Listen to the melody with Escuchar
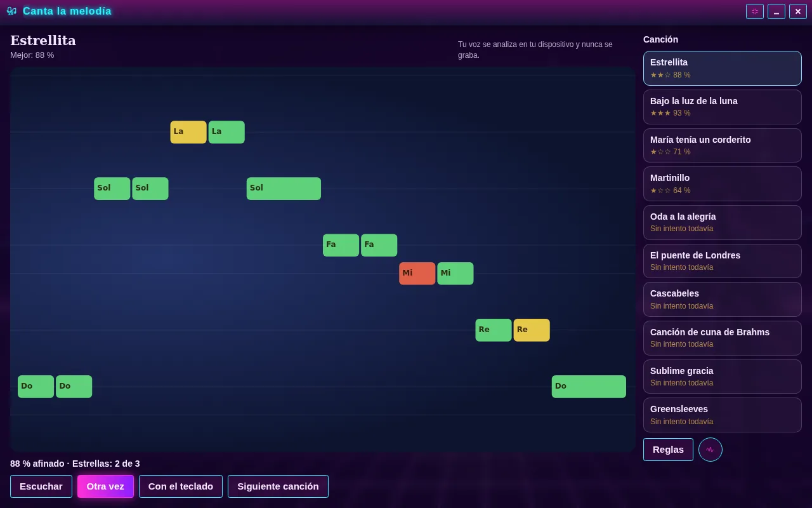Image resolution: width=812 pixels, height=508 pixels. (41, 486)
